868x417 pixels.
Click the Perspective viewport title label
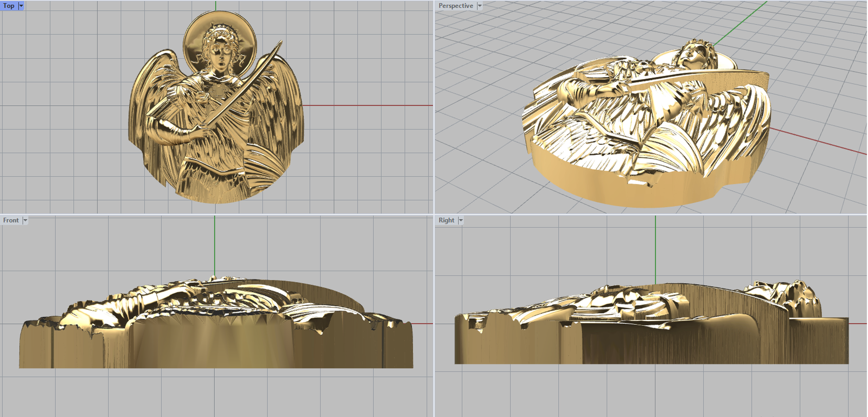(455, 5)
